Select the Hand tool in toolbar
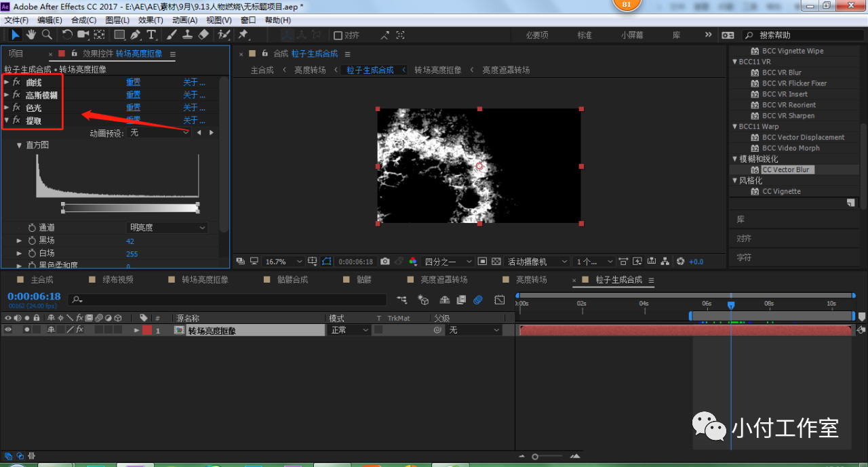 point(31,35)
